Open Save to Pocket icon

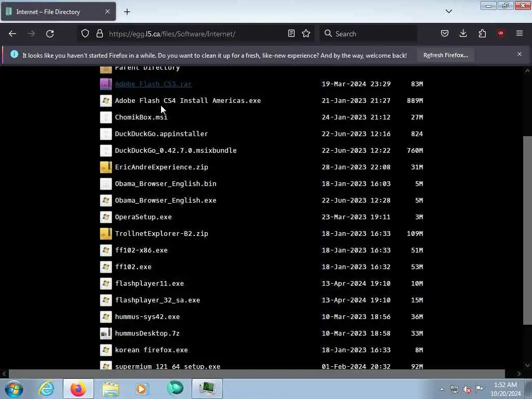(x=445, y=33)
